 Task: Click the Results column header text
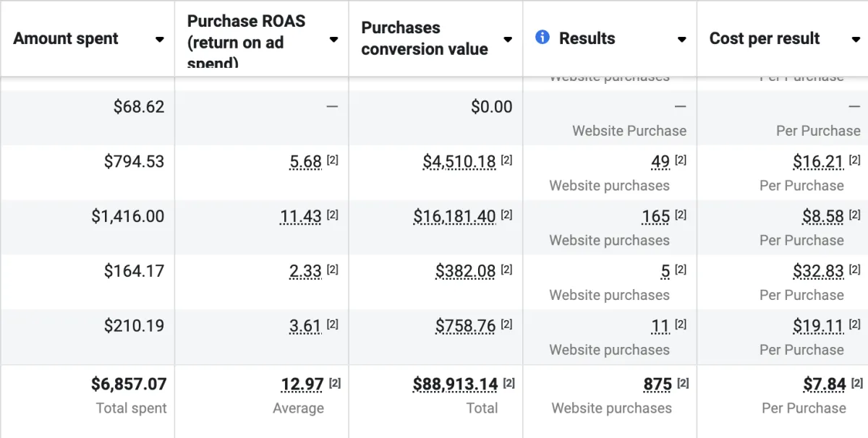(x=587, y=38)
